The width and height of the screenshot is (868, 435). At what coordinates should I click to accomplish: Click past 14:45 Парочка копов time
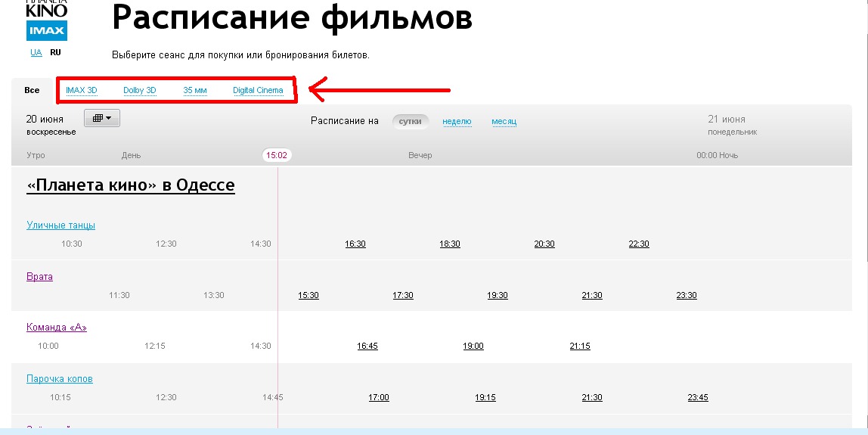pos(273,397)
